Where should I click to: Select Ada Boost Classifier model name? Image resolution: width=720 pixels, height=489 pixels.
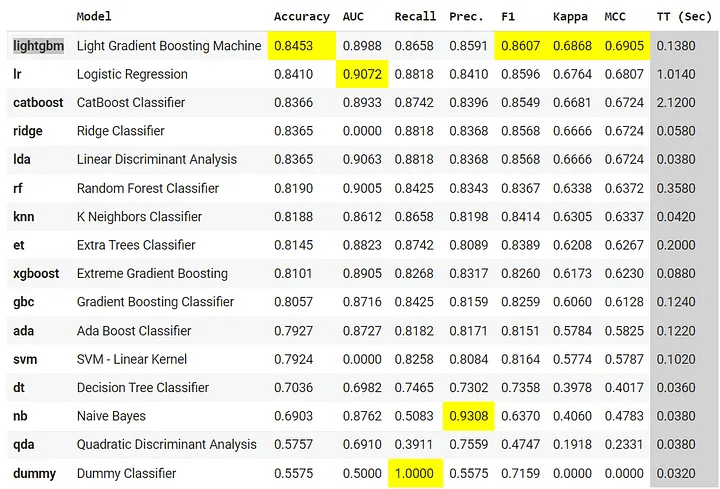click(134, 331)
